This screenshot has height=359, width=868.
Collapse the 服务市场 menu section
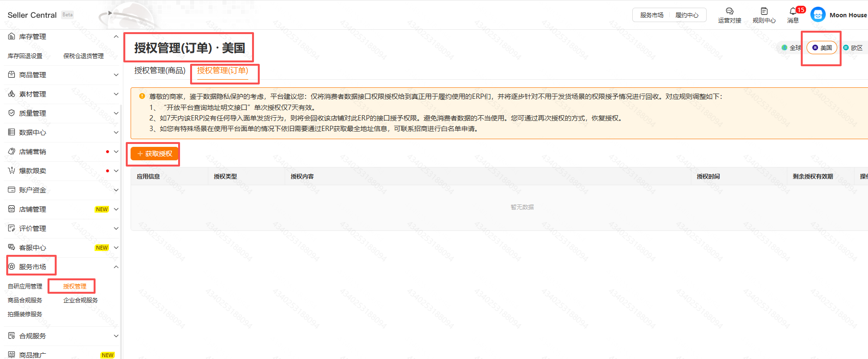tap(116, 267)
